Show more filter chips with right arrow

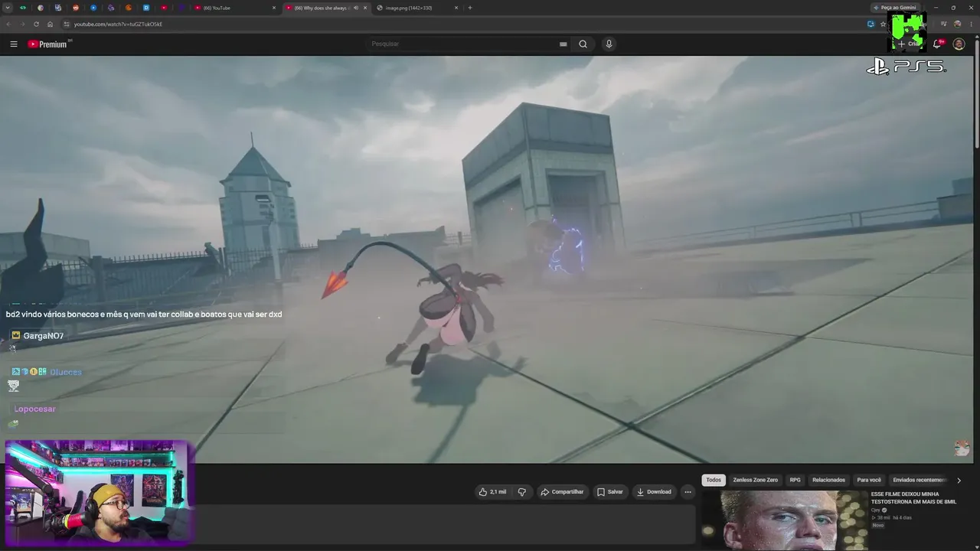coord(959,480)
